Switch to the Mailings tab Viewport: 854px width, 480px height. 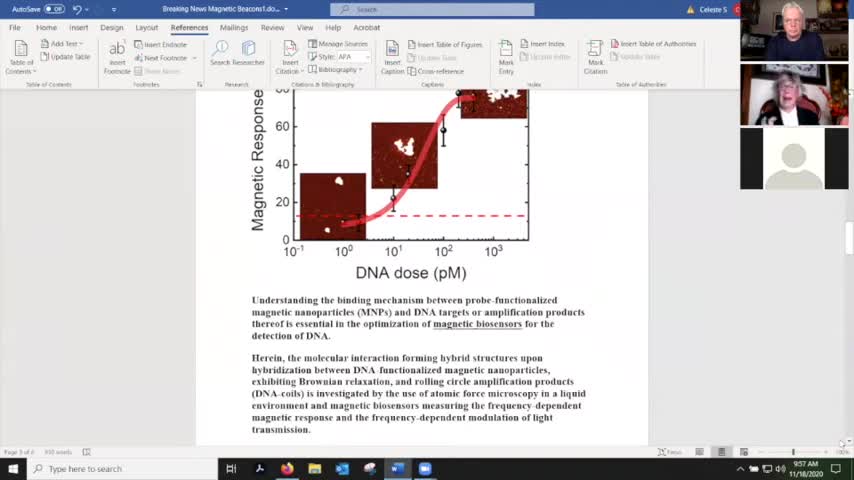point(234,27)
